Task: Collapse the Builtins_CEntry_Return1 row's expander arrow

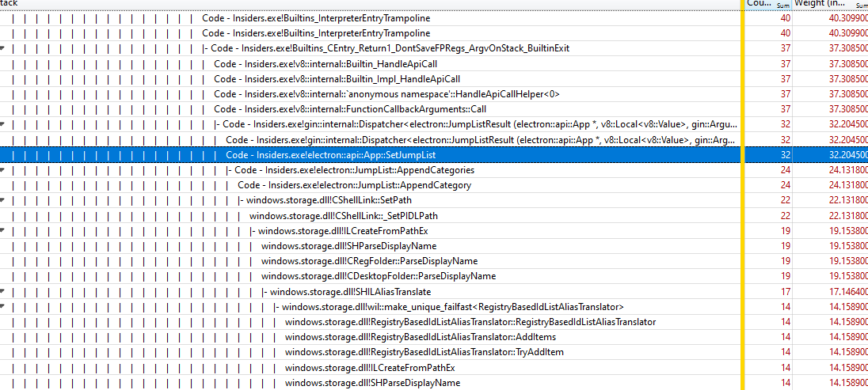Action: [2, 49]
